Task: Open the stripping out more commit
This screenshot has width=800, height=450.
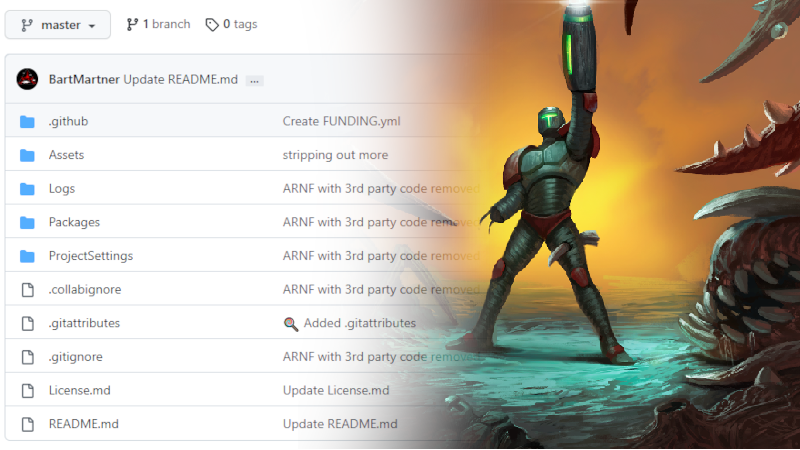Action: pyautogui.click(x=335, y=155)
